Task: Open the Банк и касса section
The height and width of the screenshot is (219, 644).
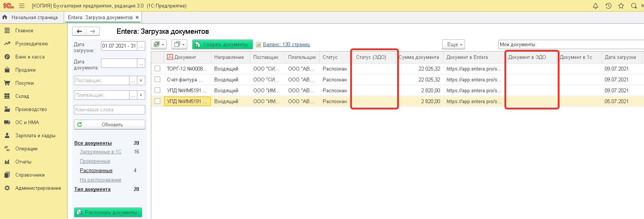Action: 30,57
